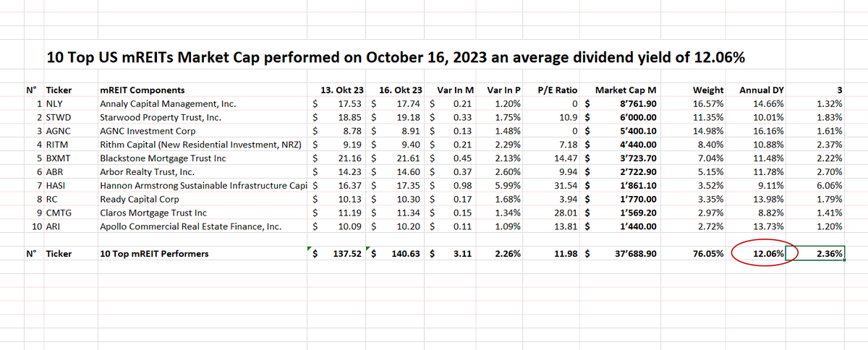Viewport: 868px width, 350px height.
Task: Click the Hannon Armstrong Sustainable Infrastructure cell
Action: [205, 186]
